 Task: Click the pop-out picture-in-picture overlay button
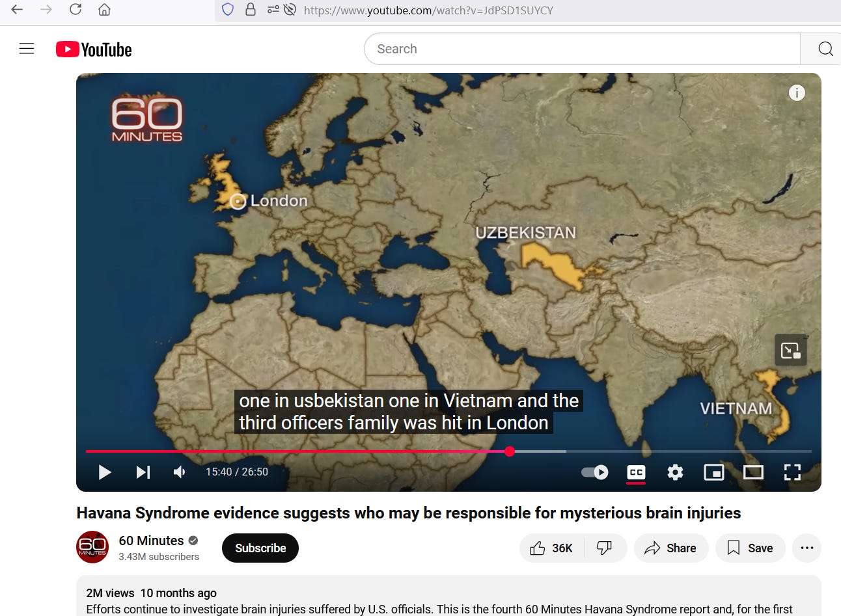click(791, 351)
